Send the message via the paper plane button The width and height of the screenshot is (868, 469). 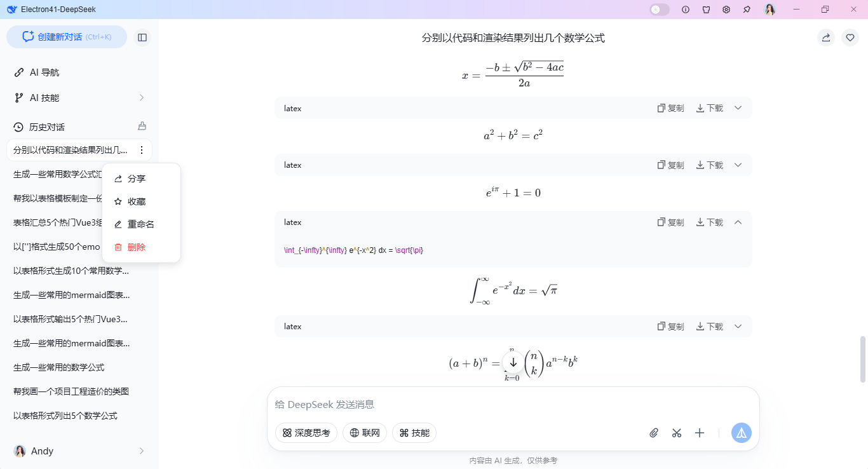coord(741,433)
